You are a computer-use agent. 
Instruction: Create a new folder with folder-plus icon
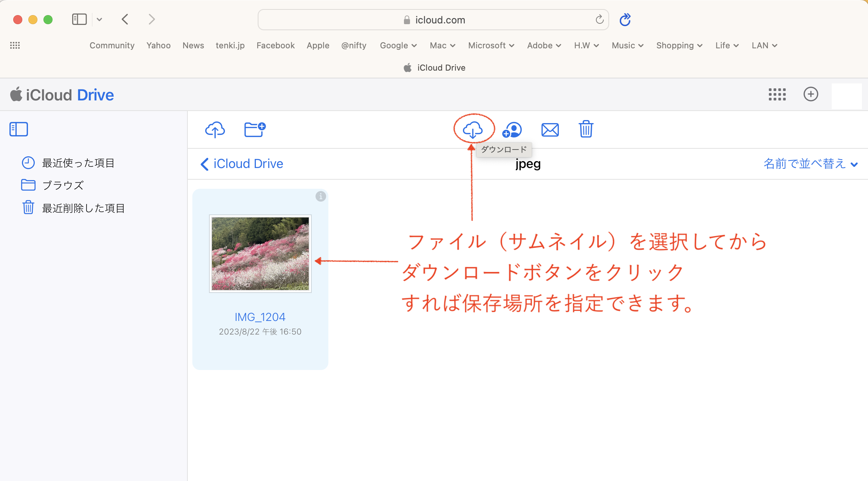point(255,129)
